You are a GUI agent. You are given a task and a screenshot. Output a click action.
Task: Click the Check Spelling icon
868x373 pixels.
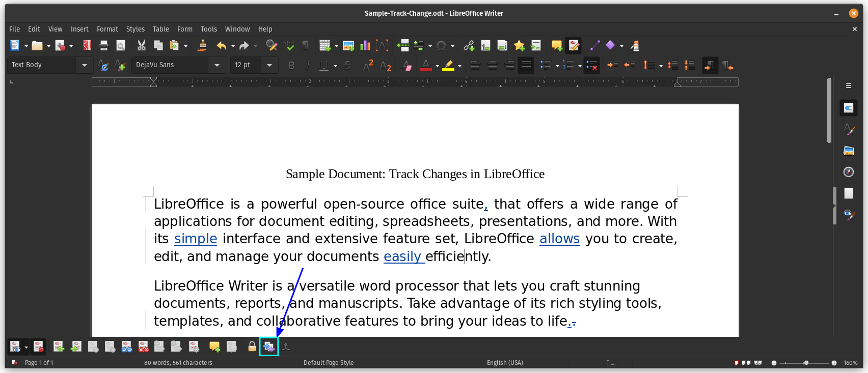[289, 45]
